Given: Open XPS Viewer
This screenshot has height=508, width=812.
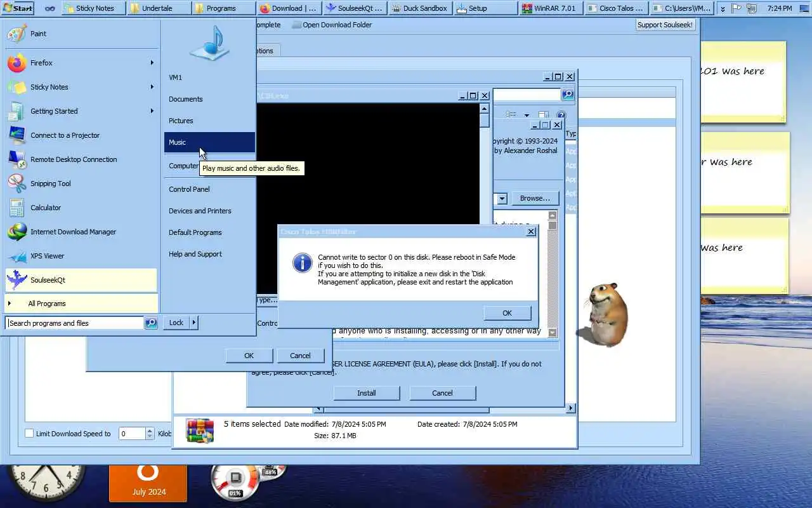Looking at the screenshot, I should pos(81,256).
